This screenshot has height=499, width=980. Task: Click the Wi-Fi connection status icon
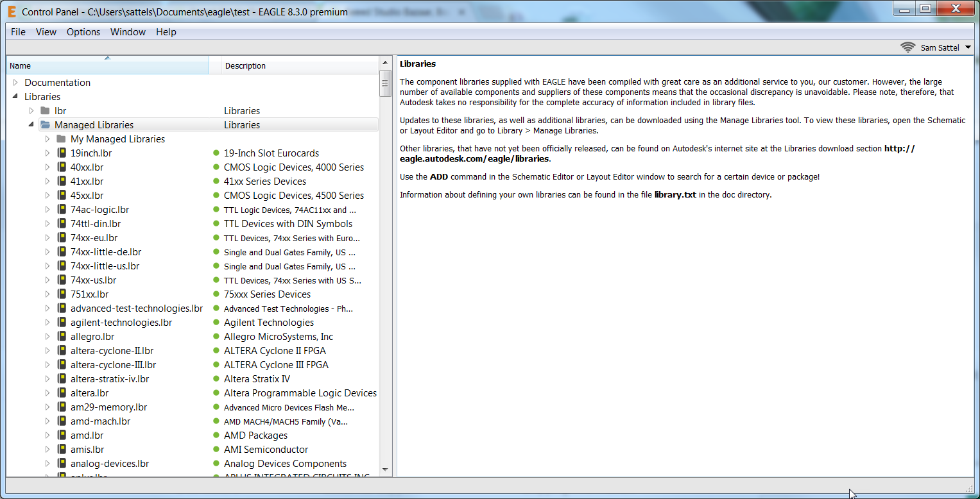point(907,47)
